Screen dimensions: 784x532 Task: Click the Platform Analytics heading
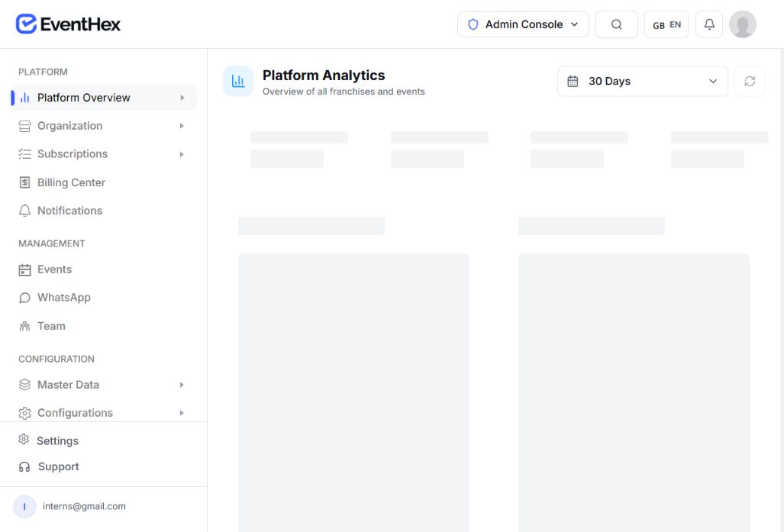click(324, 75)
